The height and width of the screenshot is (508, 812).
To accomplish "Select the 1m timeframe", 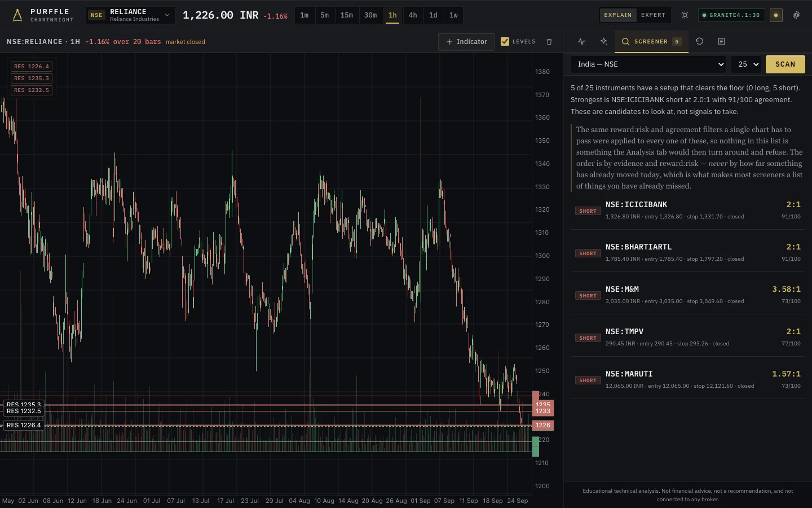I will tap(304, 15).
